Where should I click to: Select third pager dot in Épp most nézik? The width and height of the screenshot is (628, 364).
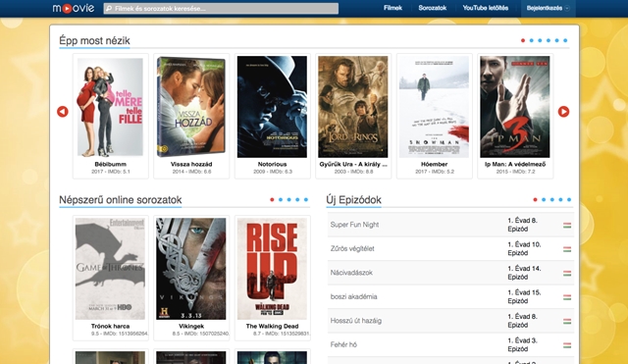540,40
